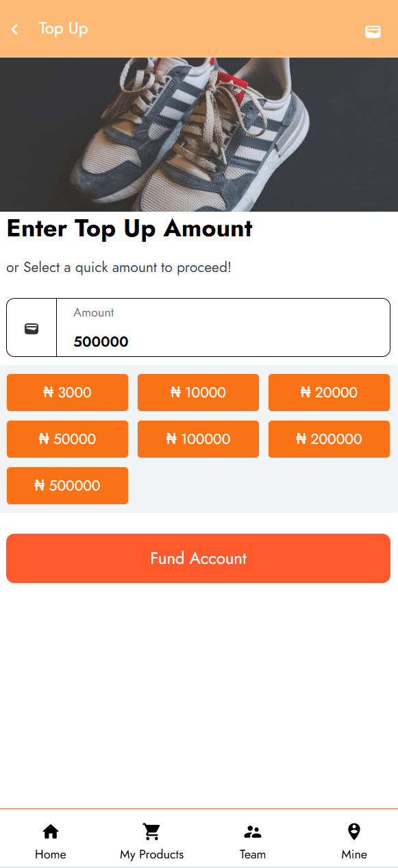Open the wallet icon in the header
Screen dimensions: 398x868
click(x=373, y=32)
